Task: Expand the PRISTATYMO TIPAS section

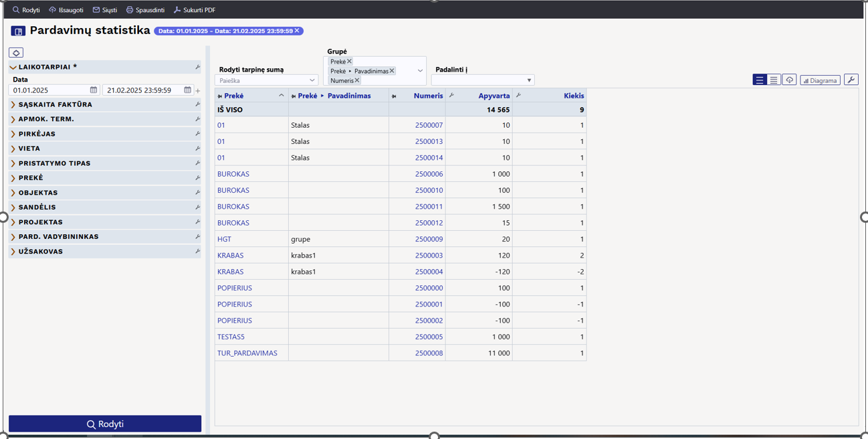Action: (13, 163)
